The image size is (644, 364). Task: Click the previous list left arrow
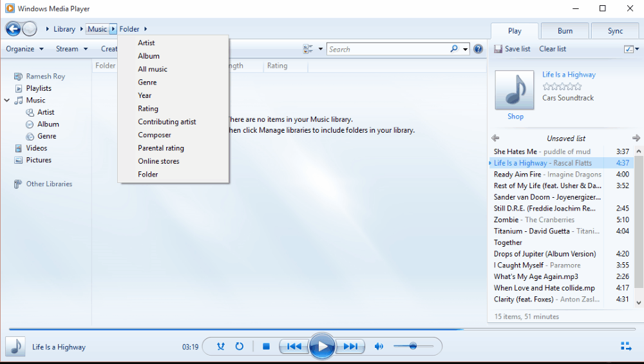pyautogui.click(x=495, y=138)
